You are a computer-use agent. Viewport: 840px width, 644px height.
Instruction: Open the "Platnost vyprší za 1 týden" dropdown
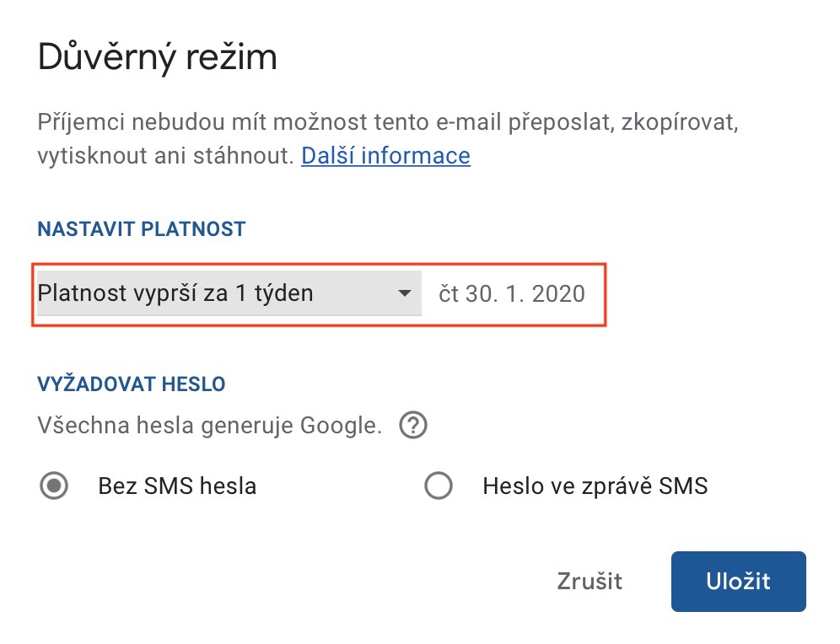[x=228, y=293]
